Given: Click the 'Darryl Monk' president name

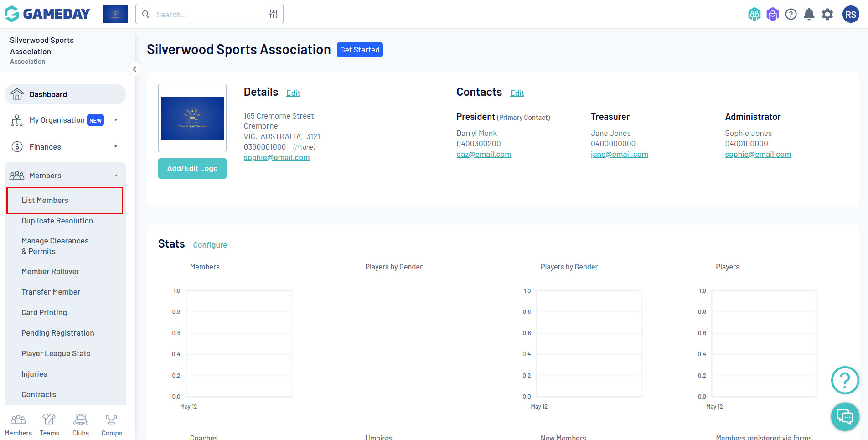Looking at the screenshot, I should pyautogui.click(x=476, y=133).
